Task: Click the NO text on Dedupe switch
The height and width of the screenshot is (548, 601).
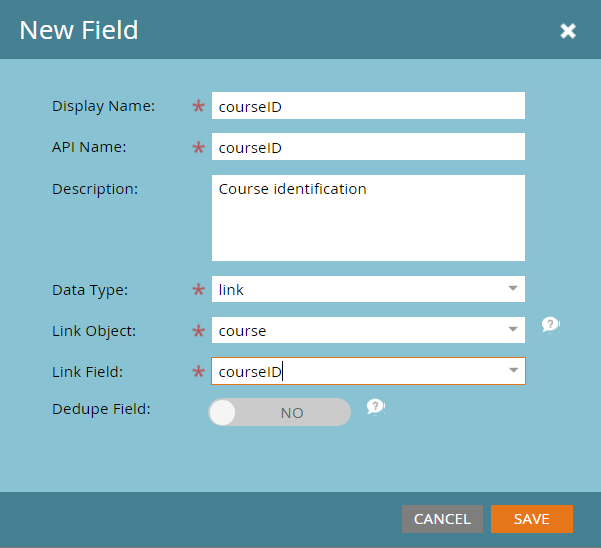Action: (x=292, y=413)
